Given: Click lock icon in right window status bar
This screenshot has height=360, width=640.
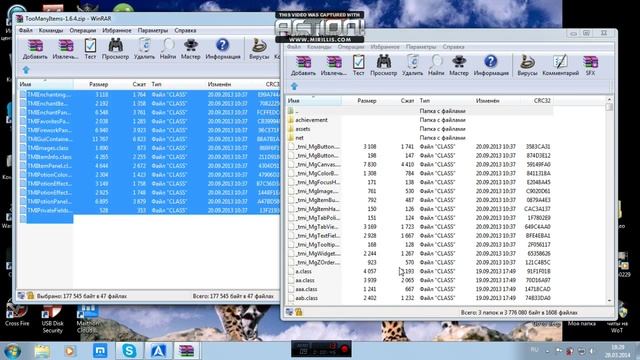Looking at the screenshot, I should point(299,312).
